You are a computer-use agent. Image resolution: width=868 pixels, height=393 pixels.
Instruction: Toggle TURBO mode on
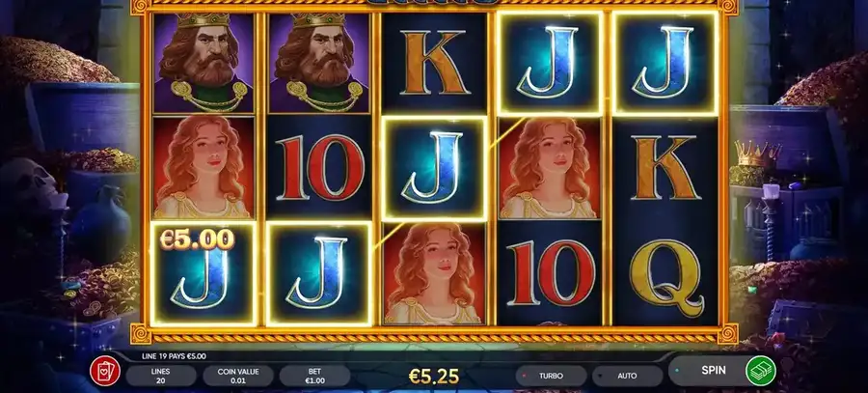(551, 376)
